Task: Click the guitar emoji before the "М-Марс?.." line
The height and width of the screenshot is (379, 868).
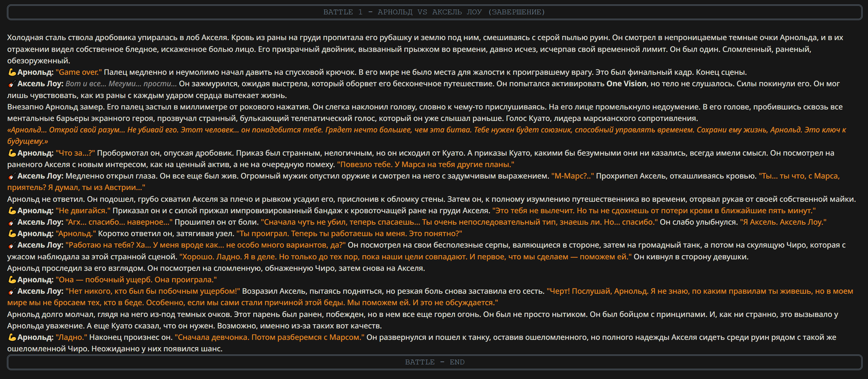Action: (x=12, y=176)
